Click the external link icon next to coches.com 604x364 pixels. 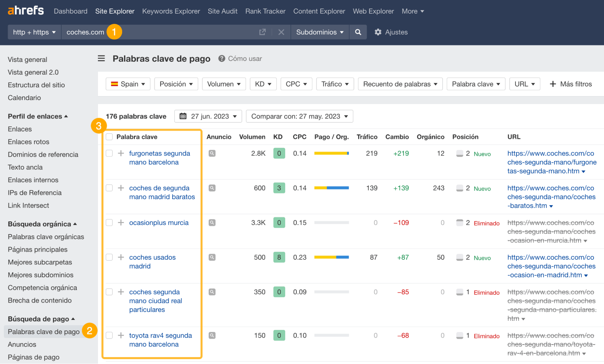263,32
